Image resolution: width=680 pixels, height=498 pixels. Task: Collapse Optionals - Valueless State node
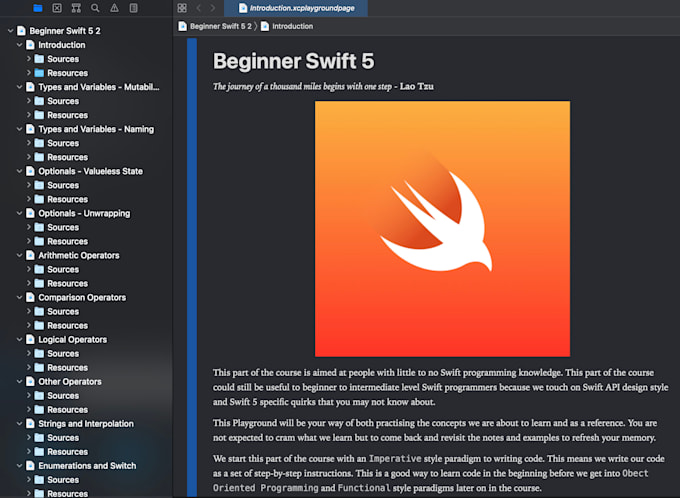(19, 171)
